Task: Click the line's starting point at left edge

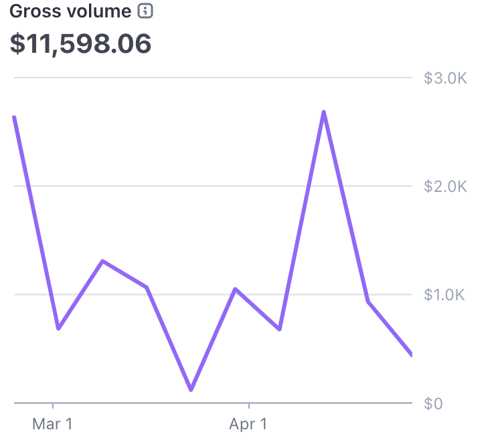Action: tap(15, 118)
